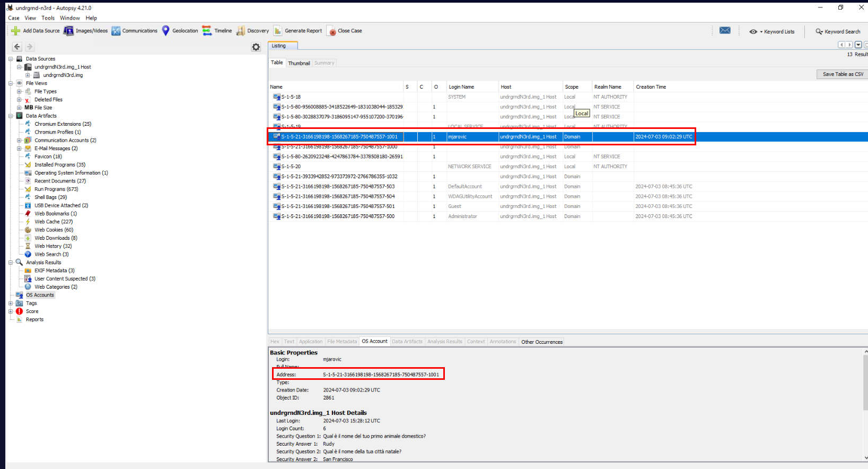
Task: Expand the Tags tree node
Action: [x=11, y=303]
